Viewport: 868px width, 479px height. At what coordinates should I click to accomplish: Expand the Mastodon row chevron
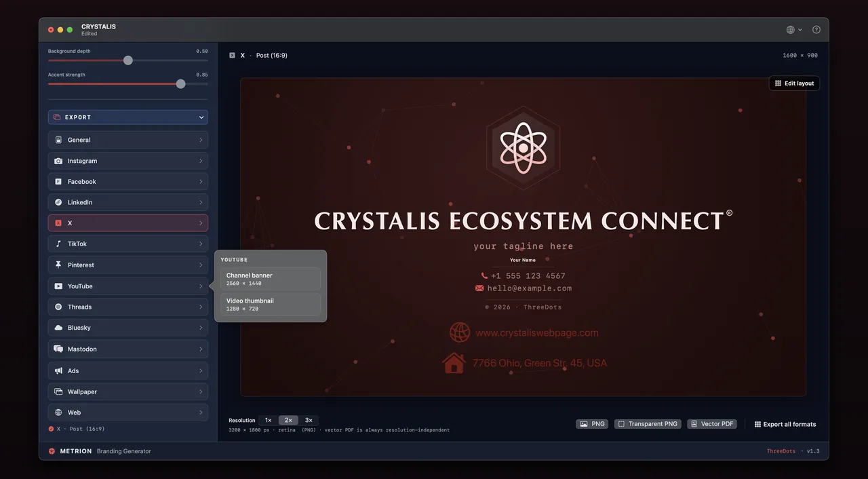pyautogui.click(x=201, y=349)
